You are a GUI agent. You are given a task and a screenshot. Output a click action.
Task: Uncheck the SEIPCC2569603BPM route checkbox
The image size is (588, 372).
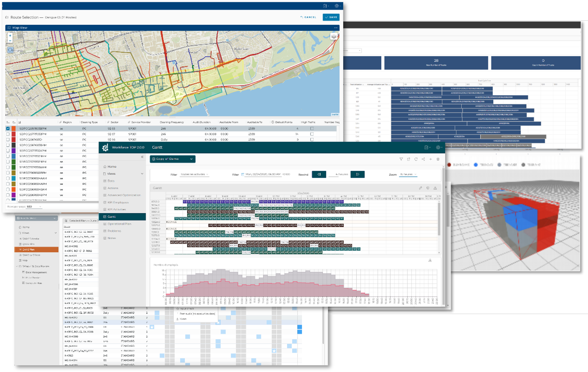pos(8,128)
